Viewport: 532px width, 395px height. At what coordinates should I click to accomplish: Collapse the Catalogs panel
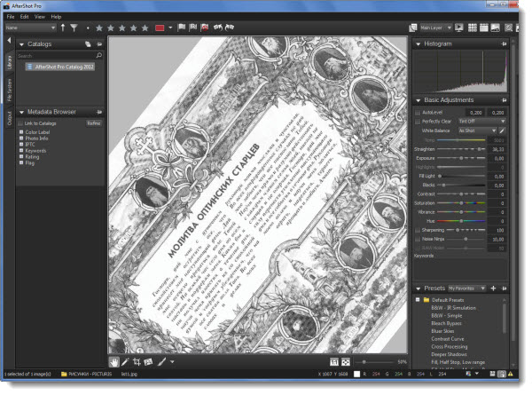click(x=21, y=44)
